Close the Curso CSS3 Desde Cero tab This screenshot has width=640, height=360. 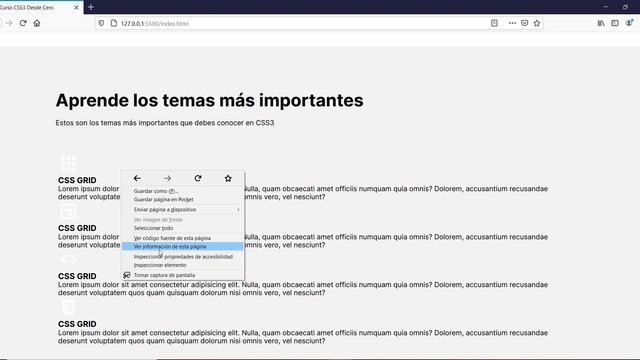[x=76, y=7]
